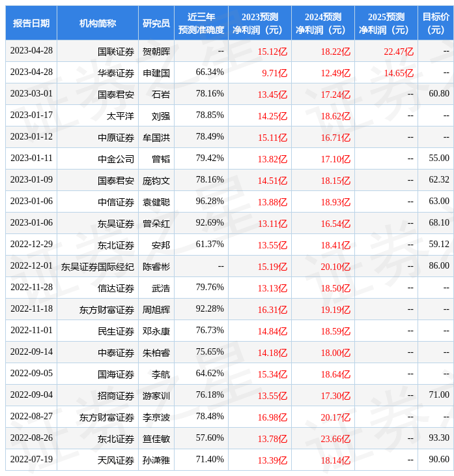Screen dimensions: 454x476
Task: Select researcher 笪佳敏
Action: [156, 439]
